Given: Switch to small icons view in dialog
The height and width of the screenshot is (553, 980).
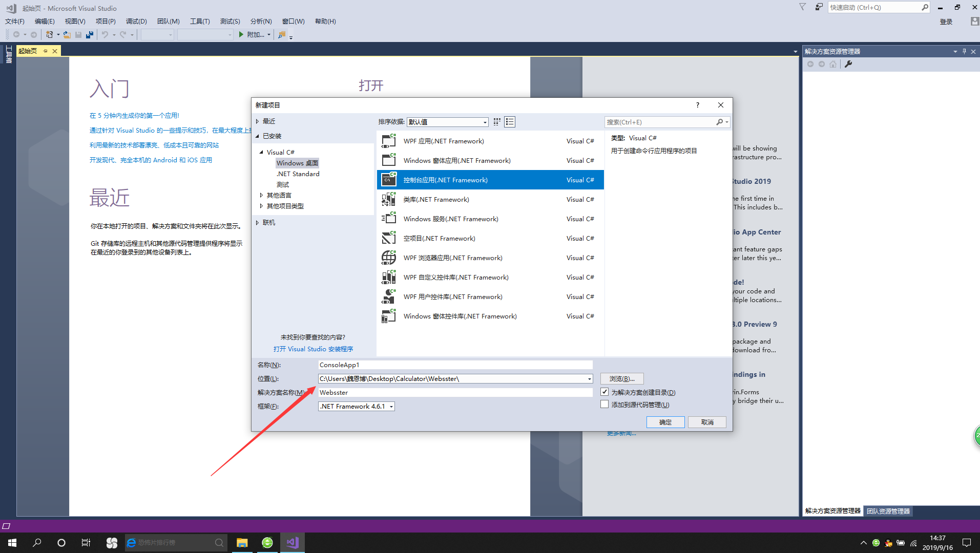Looking at the screenshot, I should point(497,122).
